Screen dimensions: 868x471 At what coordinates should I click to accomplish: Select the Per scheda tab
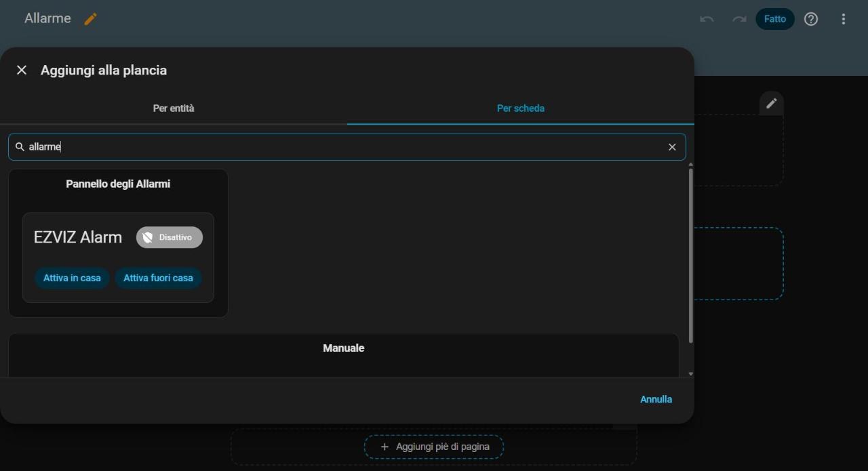coord(521,108)
